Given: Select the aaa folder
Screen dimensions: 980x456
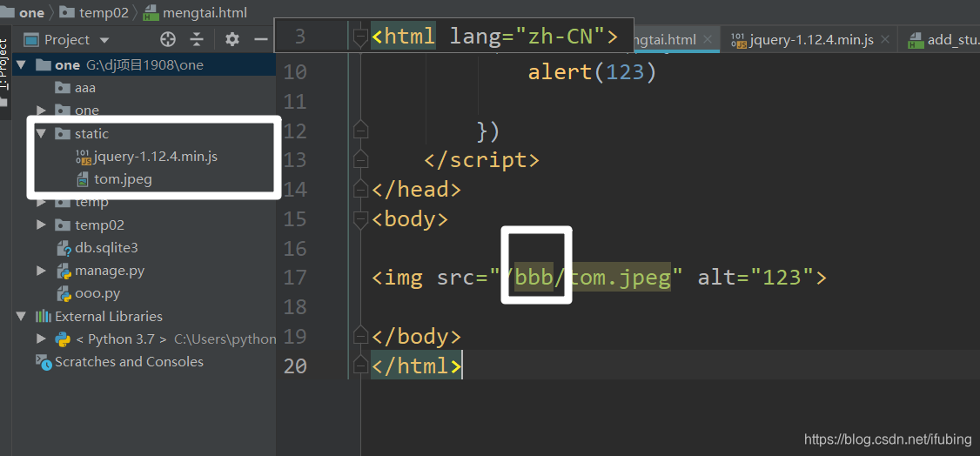Looking at the screenshot, I should [x=85, y=88].
